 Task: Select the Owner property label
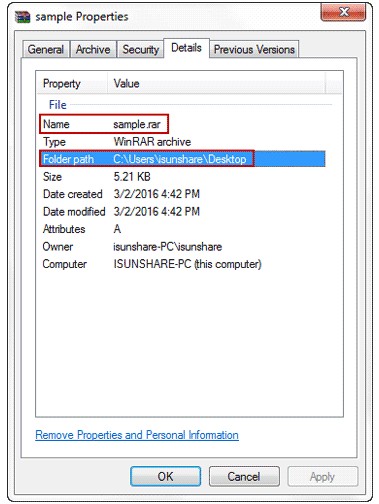click(58, 247)
